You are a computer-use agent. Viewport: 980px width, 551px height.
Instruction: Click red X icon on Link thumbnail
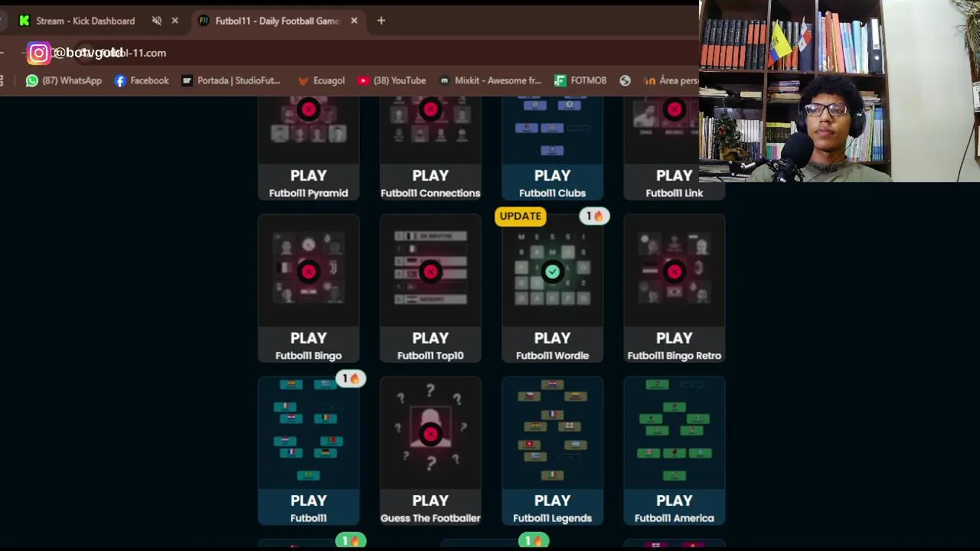pos(674,109)
